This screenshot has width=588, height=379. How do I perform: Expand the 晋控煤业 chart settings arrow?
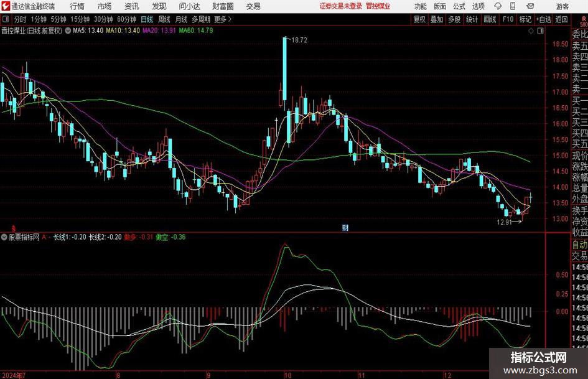click(x=68, y=30)
